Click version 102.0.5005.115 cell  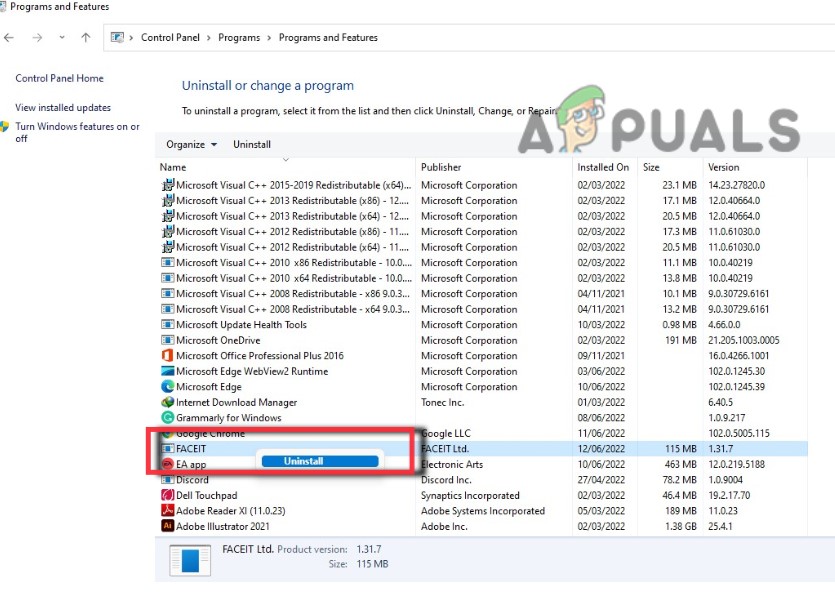click(x=739, y=433)
